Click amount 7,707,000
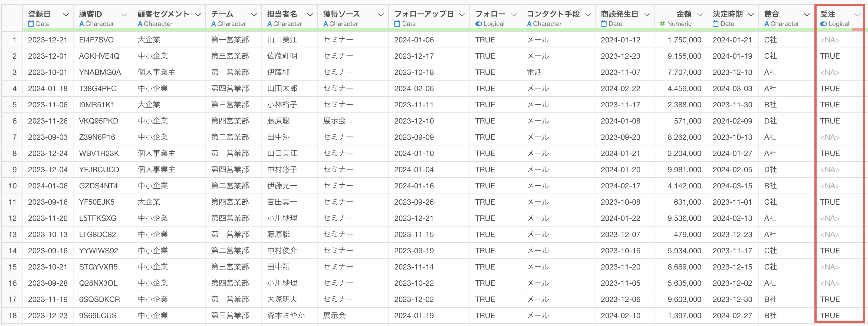Screen dimensions: 868x326 click(x=684, y=72)
